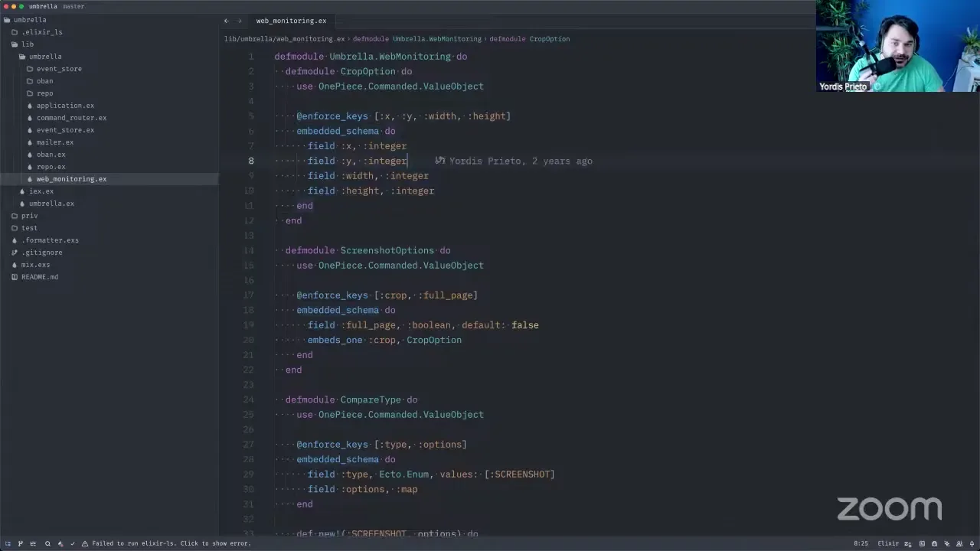This screenshot has height=551, width=980.
Task: Open project diagnostics checkmark icon
Action: [x=73, y=543]
